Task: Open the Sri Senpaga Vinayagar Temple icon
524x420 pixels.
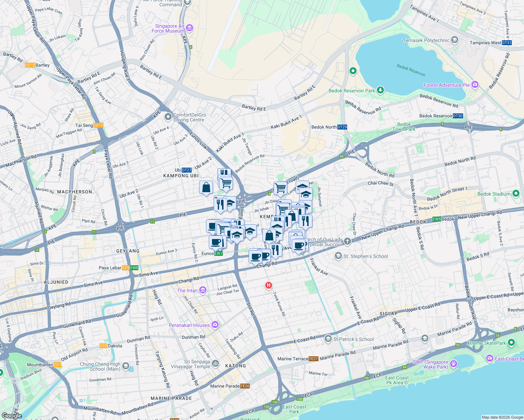Action: (x=215, y=364)
